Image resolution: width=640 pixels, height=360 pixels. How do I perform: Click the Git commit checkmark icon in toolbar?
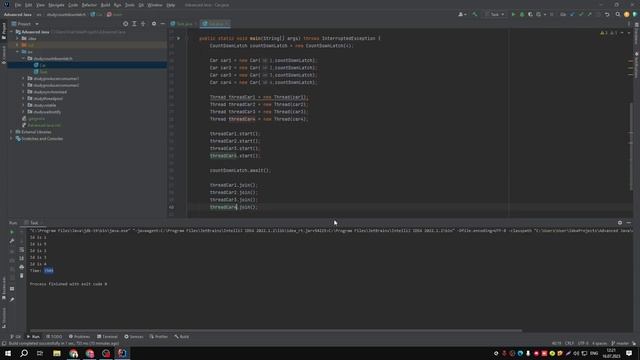point(581,14)
